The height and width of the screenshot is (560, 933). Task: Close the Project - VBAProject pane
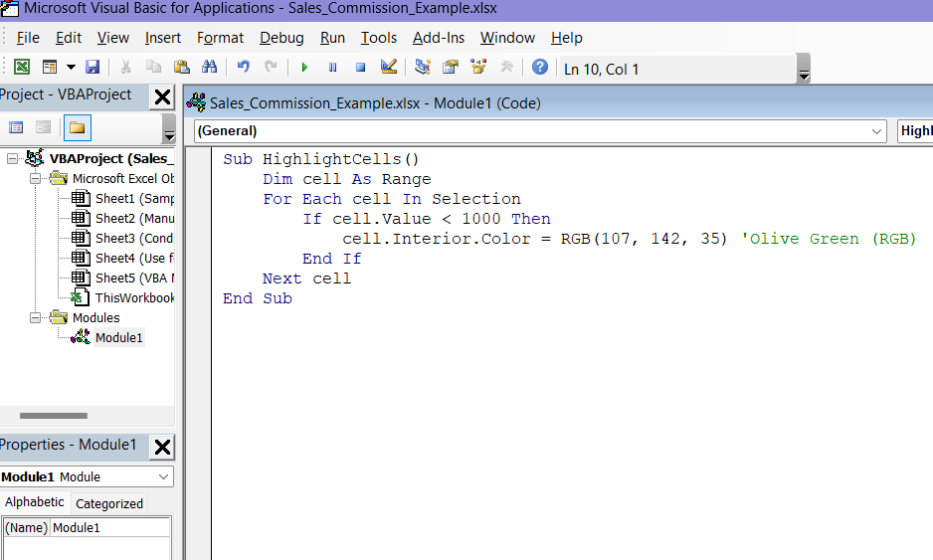click(x=162, y=97)
